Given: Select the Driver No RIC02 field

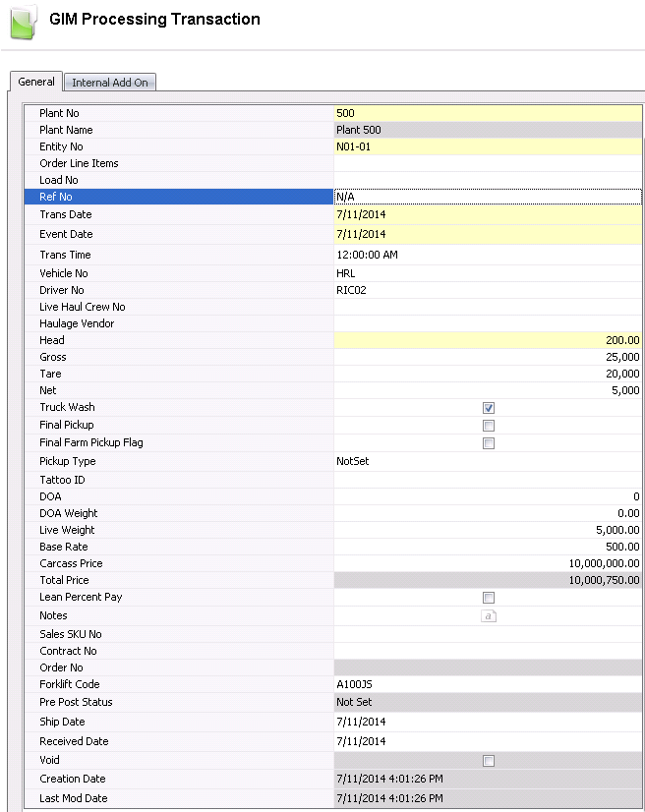Looking at the screenshot, I should click(x=488, y=290).
